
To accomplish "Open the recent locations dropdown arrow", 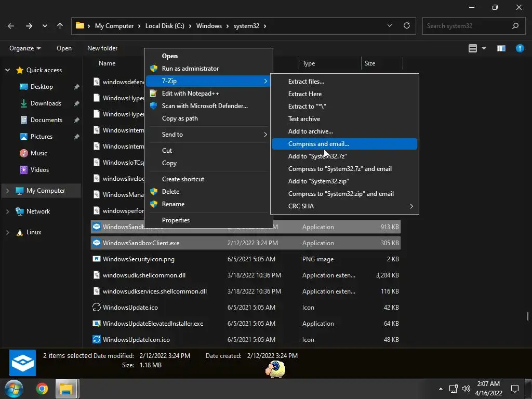I will click(x=45, y=26).
